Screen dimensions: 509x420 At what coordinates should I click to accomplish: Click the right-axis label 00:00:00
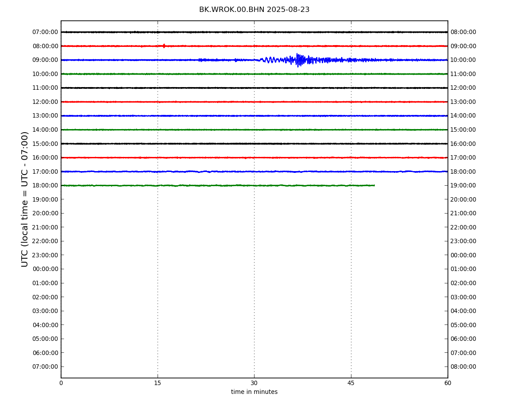pos(463,255)
